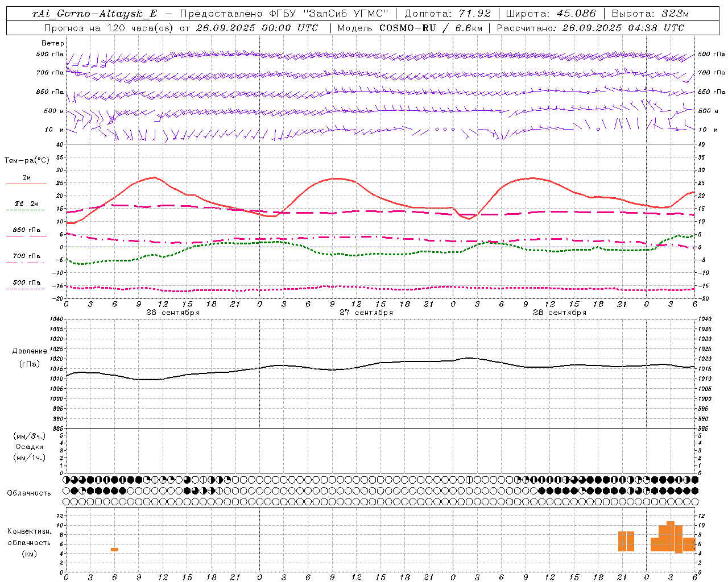Select the Прогноз на 120 часа(ов) header text
728x582 pixels.
point(110,28)
